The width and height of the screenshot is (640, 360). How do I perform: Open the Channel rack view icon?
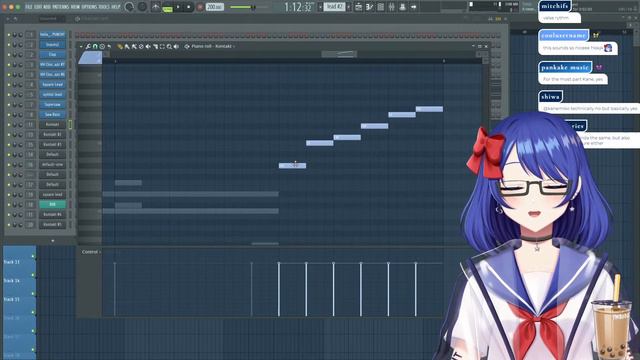pos(380,7)
